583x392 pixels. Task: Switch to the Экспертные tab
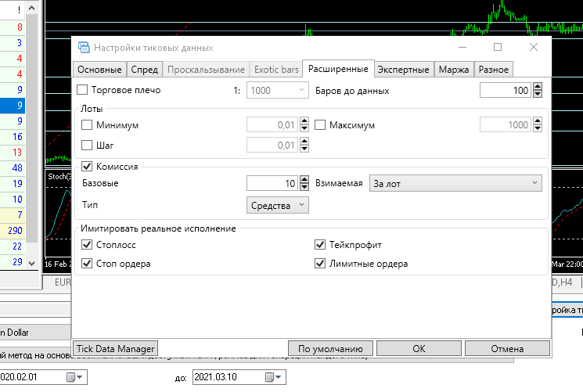404,70
